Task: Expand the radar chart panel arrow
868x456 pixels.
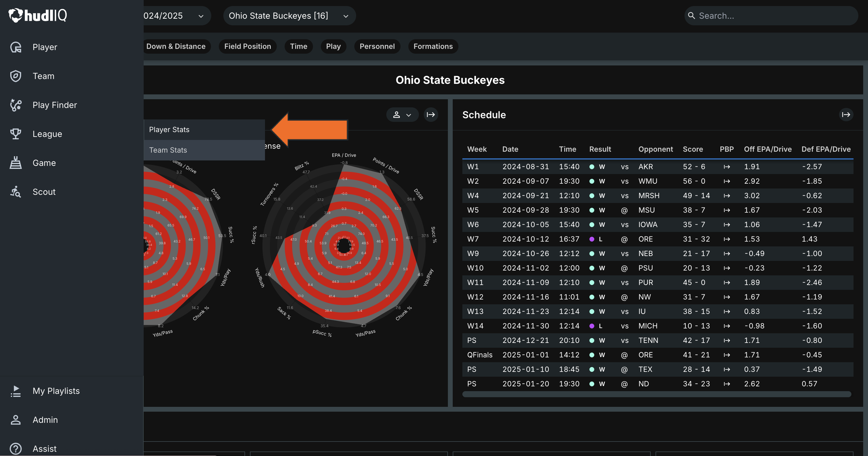Action: click(x=431, y=115)
